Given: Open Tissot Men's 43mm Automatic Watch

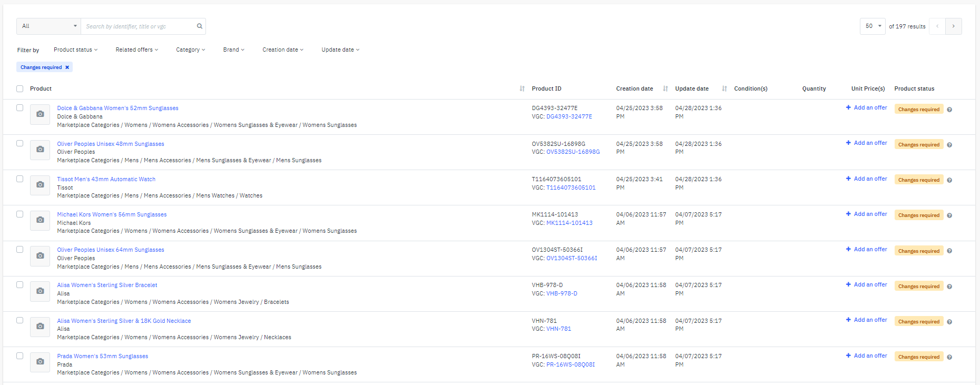Looking at the screenshot, I should click(106, 179).
